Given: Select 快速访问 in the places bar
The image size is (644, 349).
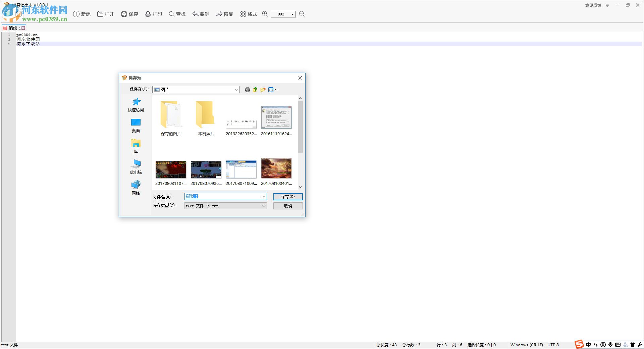Looking at the screenshot, I should pyautogui.click(x=136, y=105).
